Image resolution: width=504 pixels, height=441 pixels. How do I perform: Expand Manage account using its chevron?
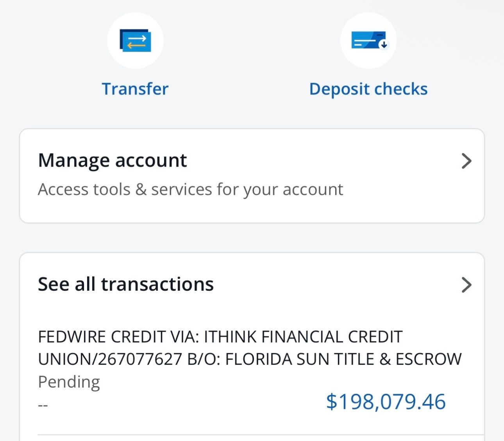(466, 161)
